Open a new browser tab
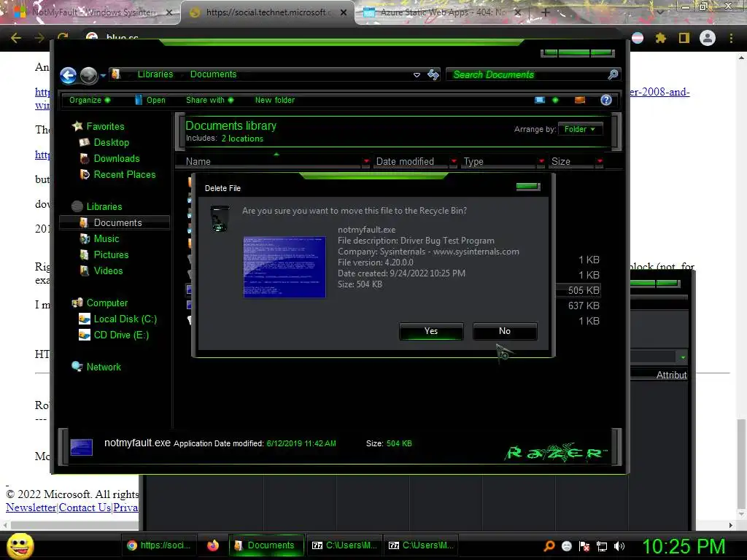The image size is (747, 560). 546,12
